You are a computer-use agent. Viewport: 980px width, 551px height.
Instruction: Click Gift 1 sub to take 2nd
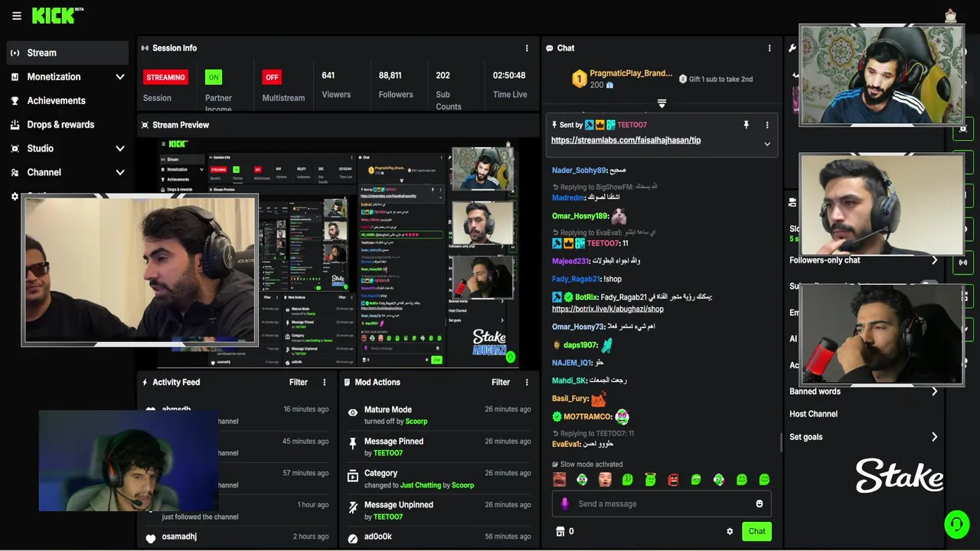coord(716,79)
